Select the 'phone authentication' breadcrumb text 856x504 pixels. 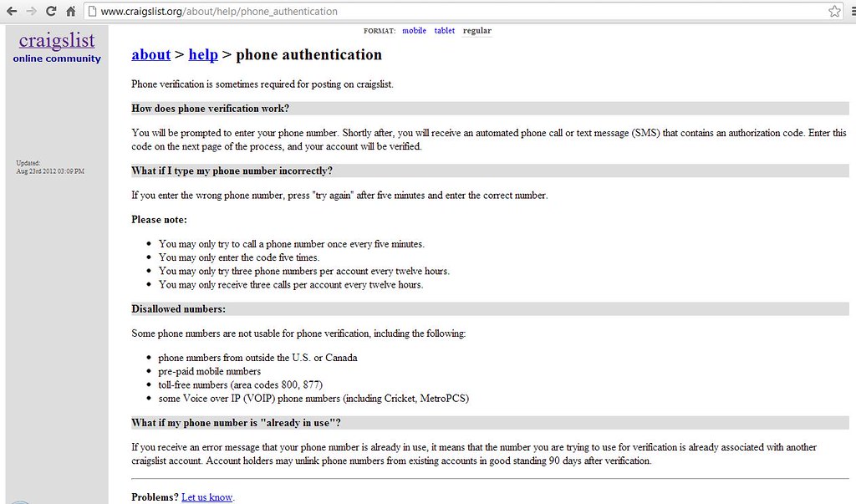point(308,54)
